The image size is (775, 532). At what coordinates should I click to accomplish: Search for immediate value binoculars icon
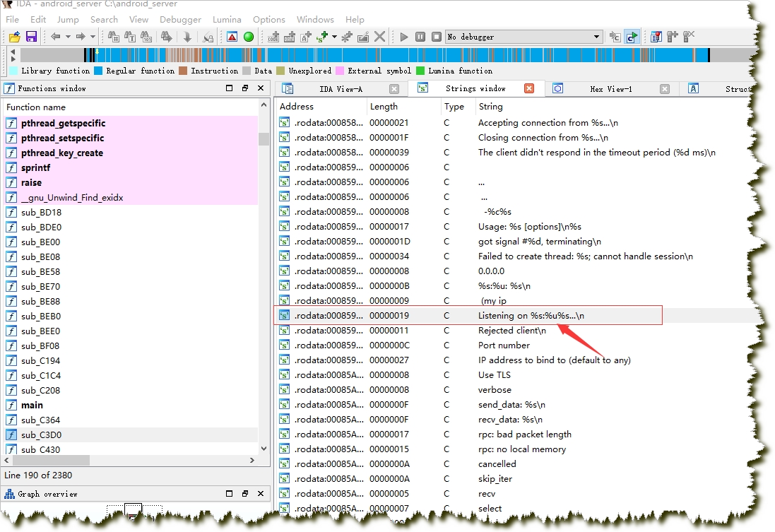point(114,37)
